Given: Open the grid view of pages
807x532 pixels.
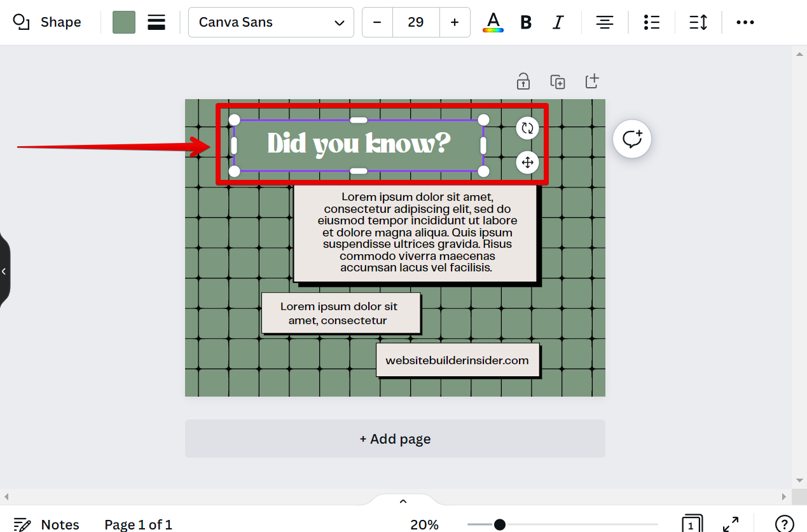Looking at the screenshot, I should click(692, 524).
